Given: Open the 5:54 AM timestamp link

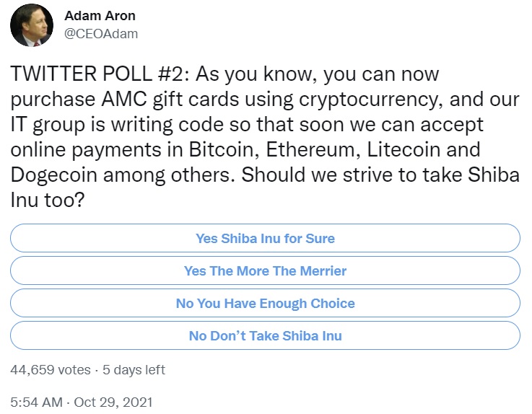Looking at the screenshot, I should (x=37, y=402).
